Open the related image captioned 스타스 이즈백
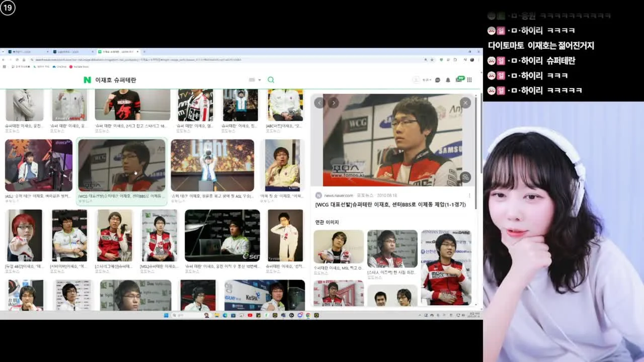Viewport: 644px width, 362px height. point(392,249)
